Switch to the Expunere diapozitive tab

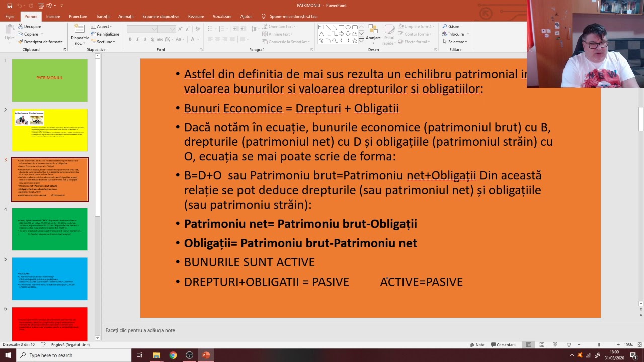(160, 16)
